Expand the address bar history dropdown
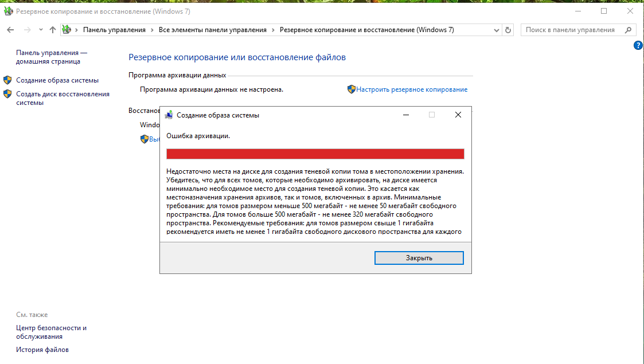 (x=496, y=30)
